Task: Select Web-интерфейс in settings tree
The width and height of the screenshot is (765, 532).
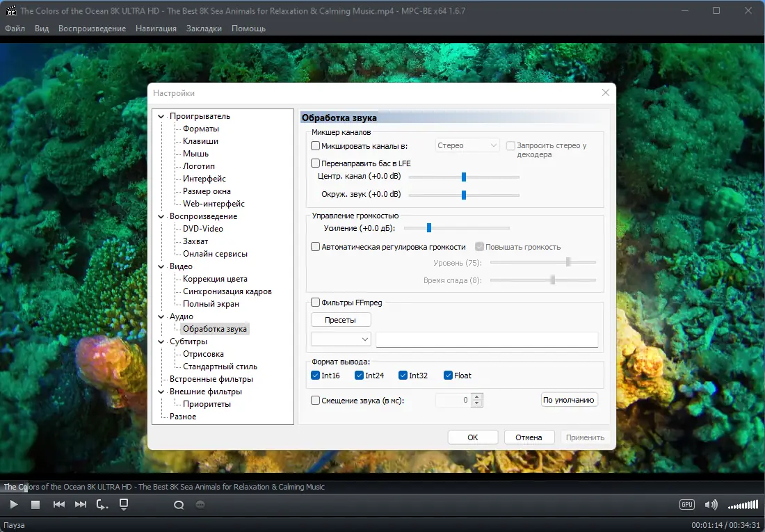Action: (x=214, y=204)
